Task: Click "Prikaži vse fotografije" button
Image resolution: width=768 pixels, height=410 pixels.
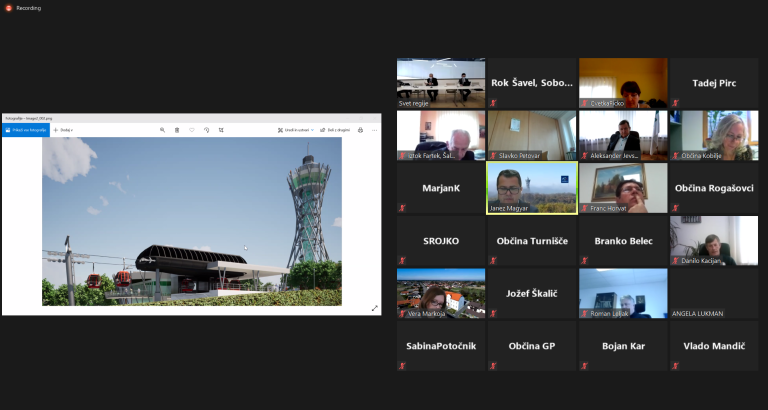Action: point(25,130)
